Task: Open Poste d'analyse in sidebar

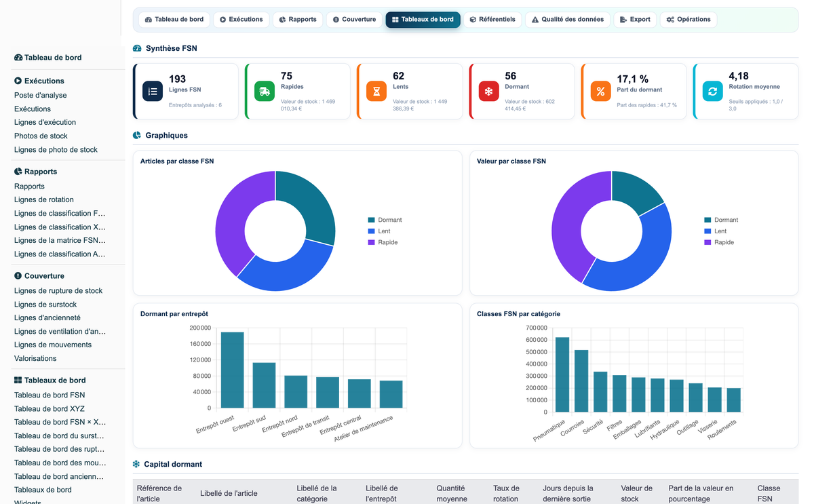Action: click(x=41, y=96)
